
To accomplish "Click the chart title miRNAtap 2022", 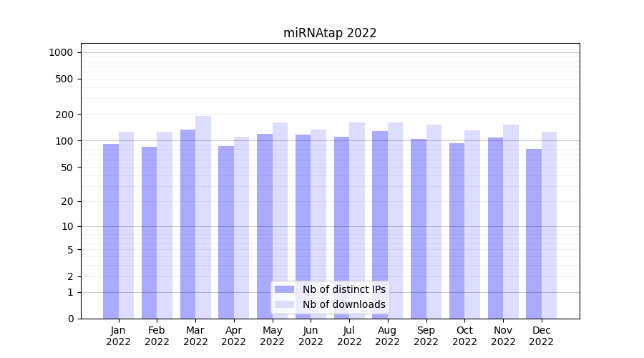I will 330,33.
